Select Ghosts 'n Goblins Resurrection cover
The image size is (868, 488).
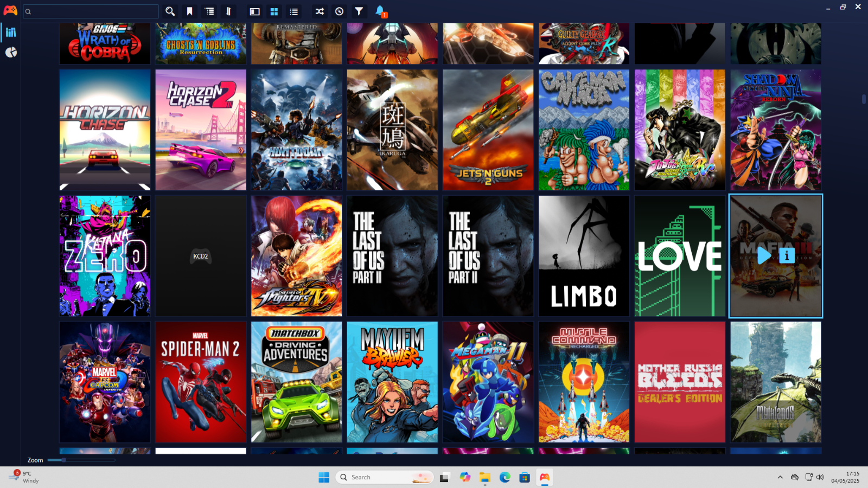201,43
